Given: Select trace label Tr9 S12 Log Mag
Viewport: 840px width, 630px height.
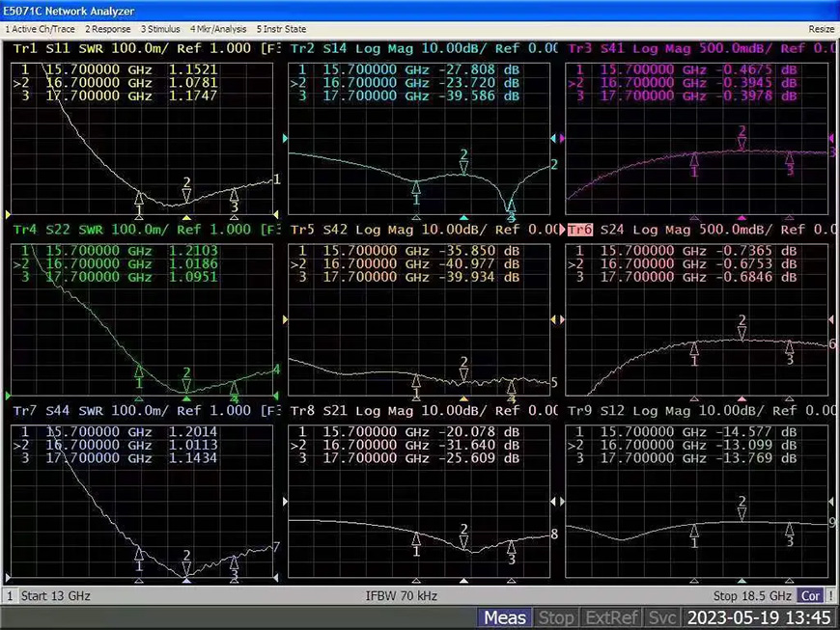Looking at the screenshot, I should point(630,411).
